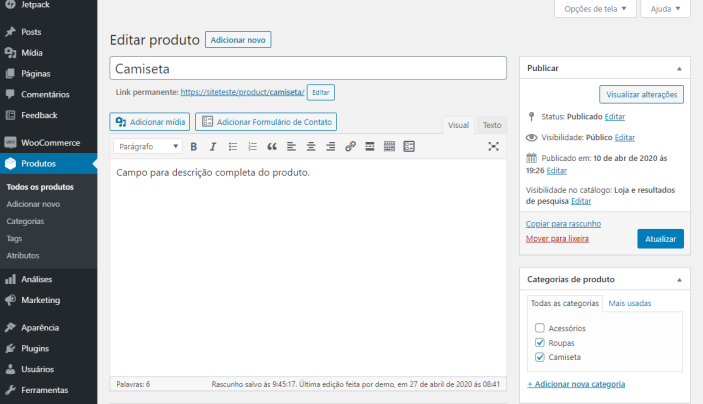703x404 pixels.
Task: Check the Acessórios category box
Action: tap(540, 328)
